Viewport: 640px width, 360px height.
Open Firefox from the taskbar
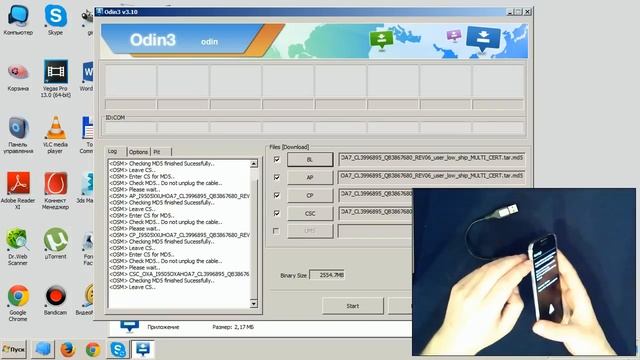pos(68,349)
